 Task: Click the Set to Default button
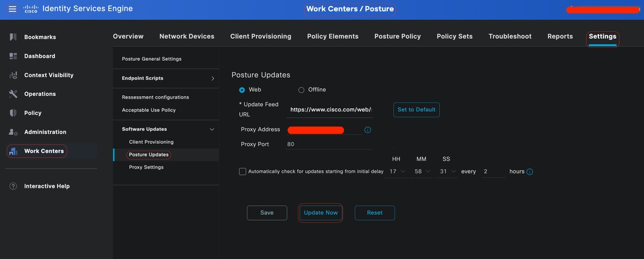pos(416,110)
